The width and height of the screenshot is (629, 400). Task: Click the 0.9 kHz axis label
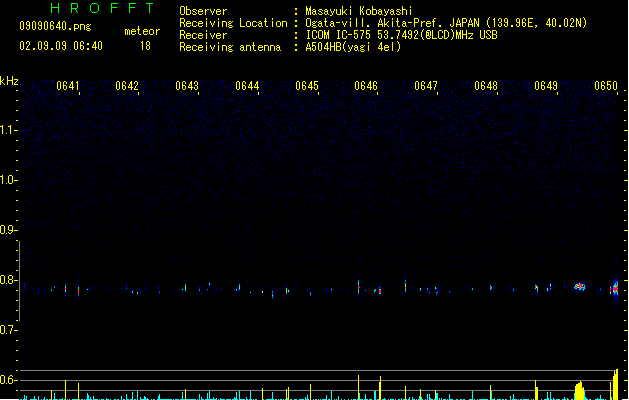pos(8,230)
